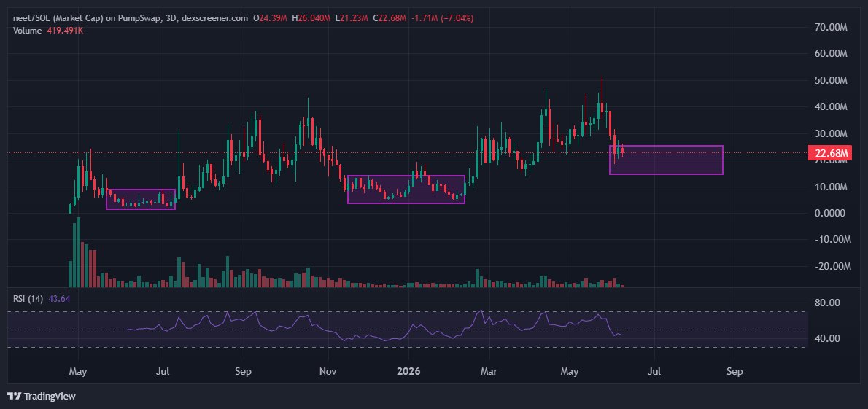The image size is (868, 409).
Task: Click the Sep label beside Nov
Action: (244, 371)
